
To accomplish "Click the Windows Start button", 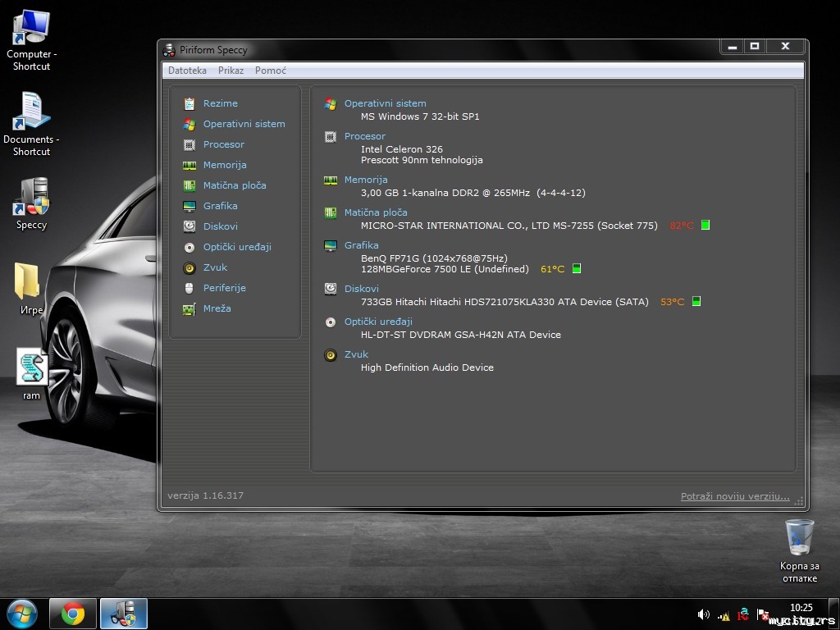I will point(21,614).
